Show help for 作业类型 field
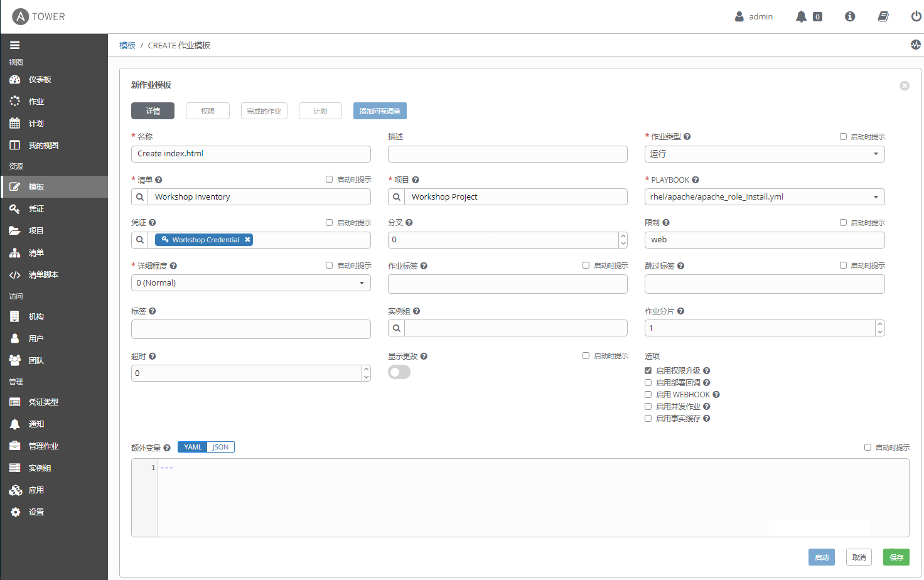This screenshot has width=924, height=580. coord(687,136)
